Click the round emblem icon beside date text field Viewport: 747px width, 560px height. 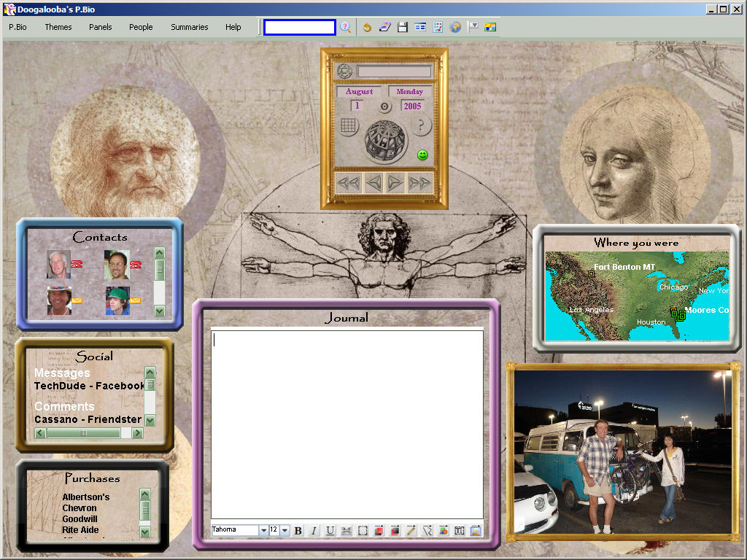tap(345, 71)
